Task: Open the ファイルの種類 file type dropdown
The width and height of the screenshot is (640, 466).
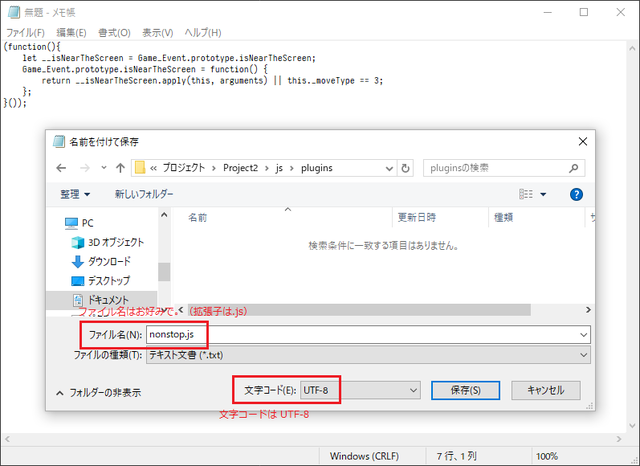Action: pyautogui.click(x=368, y=355)
